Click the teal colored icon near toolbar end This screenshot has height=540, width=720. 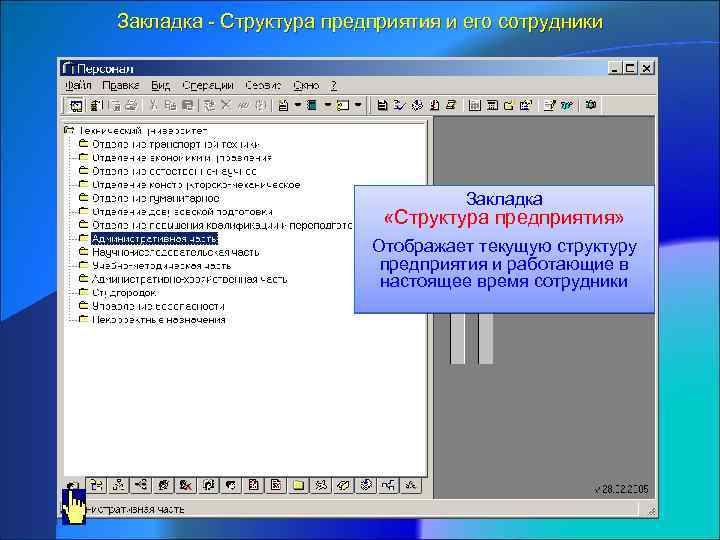point(567,105)
